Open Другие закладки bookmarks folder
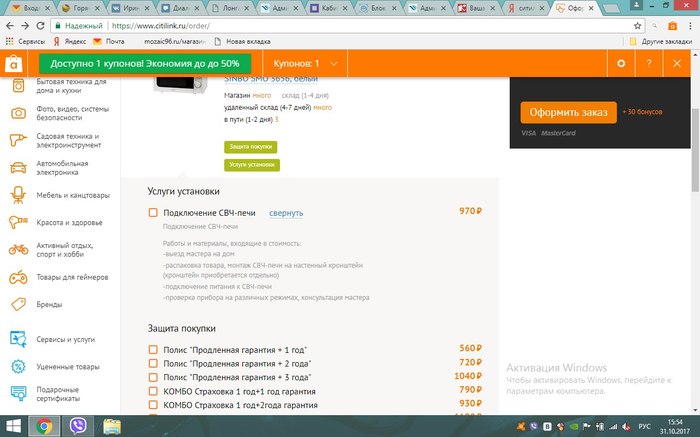 [661, 41]
